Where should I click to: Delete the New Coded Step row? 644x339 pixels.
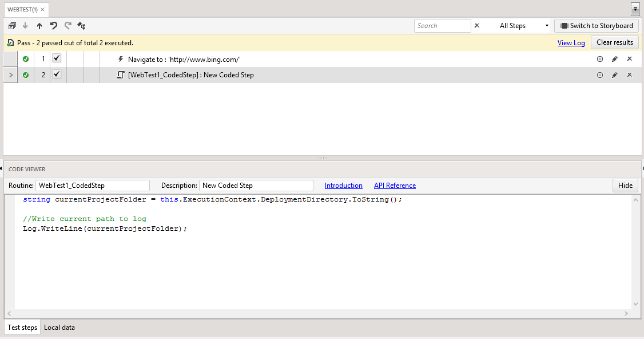pos(629,75)
